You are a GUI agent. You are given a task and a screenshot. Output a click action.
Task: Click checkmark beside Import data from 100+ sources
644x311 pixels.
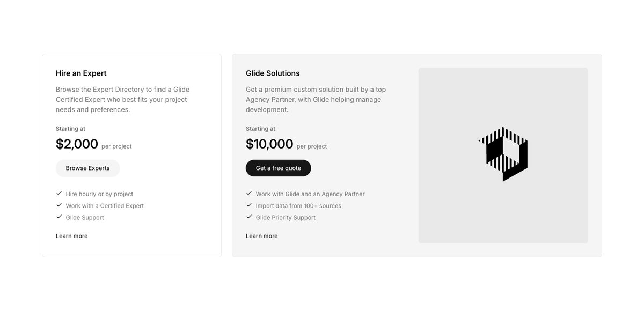pyautogui.click(x=249, y=205)
